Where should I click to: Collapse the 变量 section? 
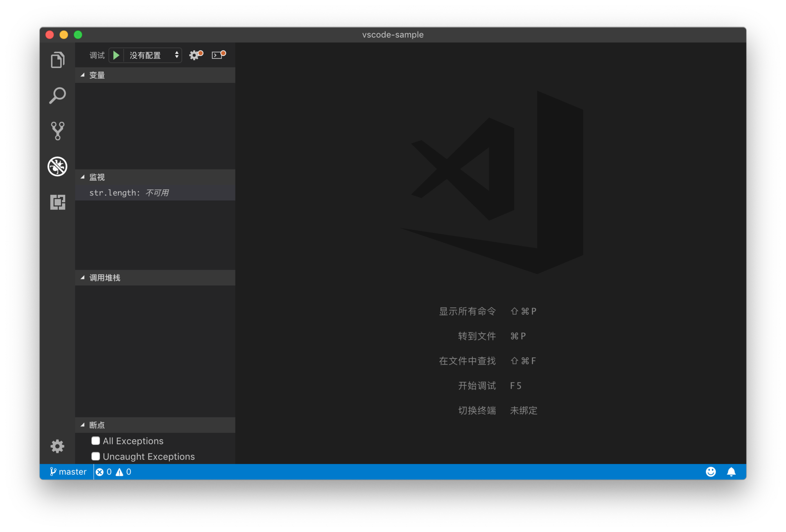(x=97, y=75)
